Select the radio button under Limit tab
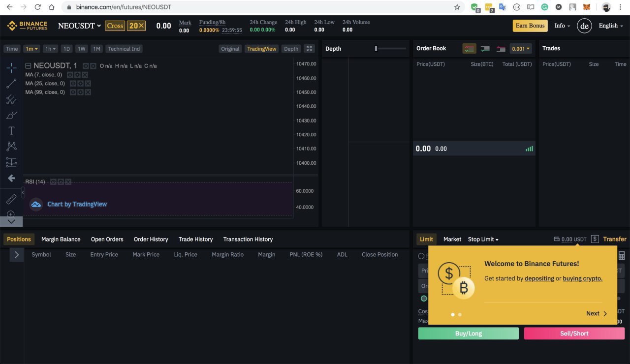Image resolution: width=630 pixels, height=364 pixels. click(421, 256)
